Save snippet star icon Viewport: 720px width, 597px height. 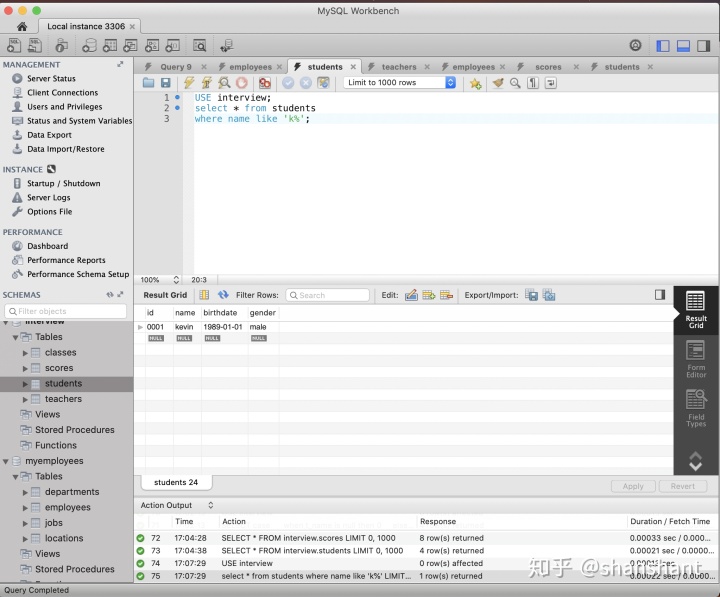(475, 83)
